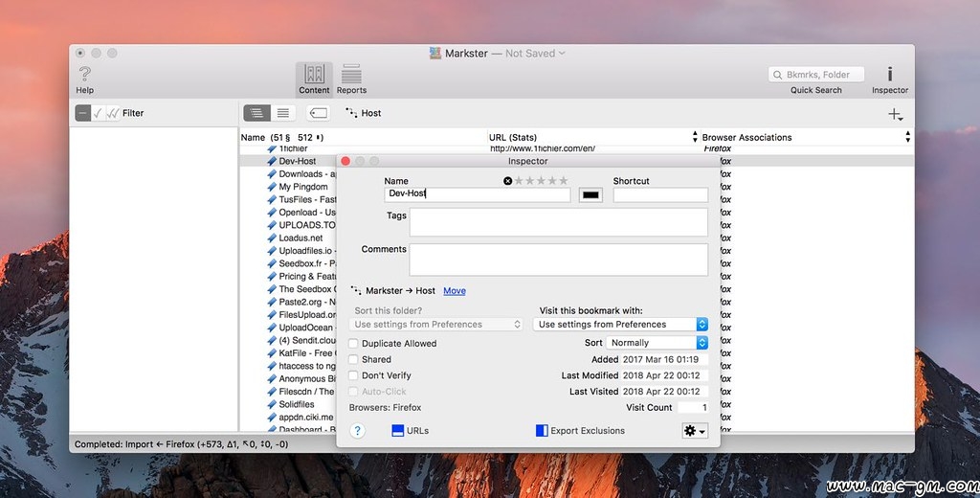The width and height of the screenshot is (980, 498).
Task: Open the Help icon in toolbar
Action: pyautogui.click(x=85, y=79)
